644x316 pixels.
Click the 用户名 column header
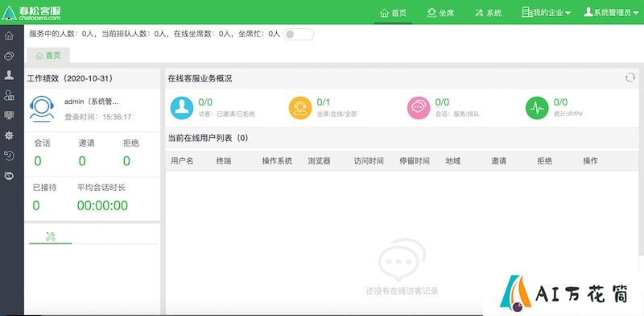coord(182,161)
